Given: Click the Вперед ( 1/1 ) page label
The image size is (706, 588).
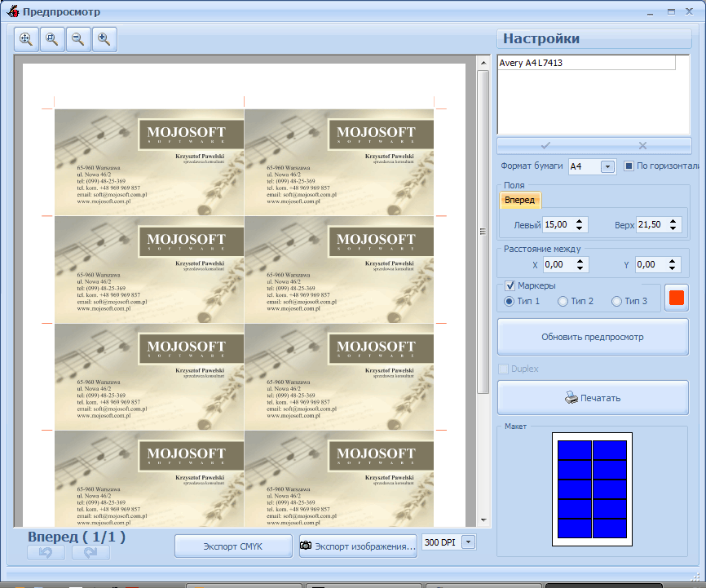Looking at the screenshot, I should pos(77,537).
